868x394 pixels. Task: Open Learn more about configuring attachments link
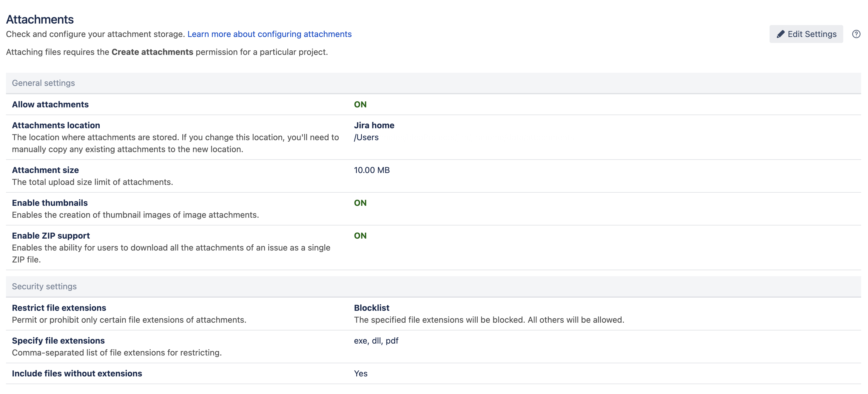pyautogui.click(x=269, y=34)
